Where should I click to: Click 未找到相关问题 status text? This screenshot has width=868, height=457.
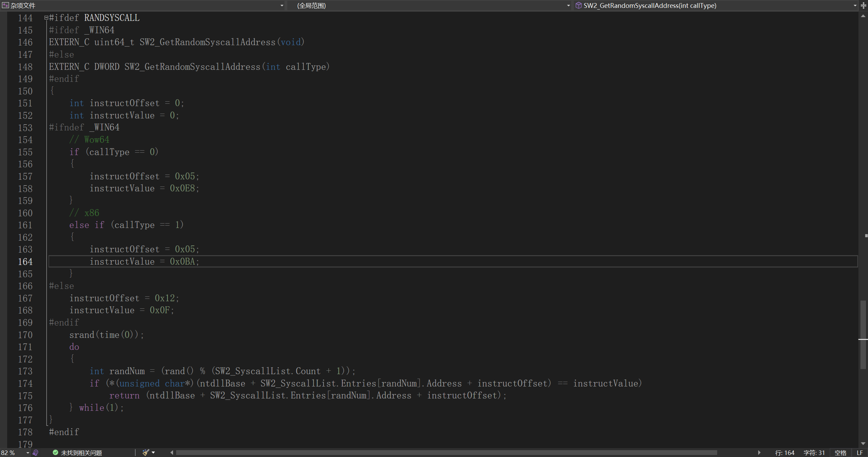(81, 453)
